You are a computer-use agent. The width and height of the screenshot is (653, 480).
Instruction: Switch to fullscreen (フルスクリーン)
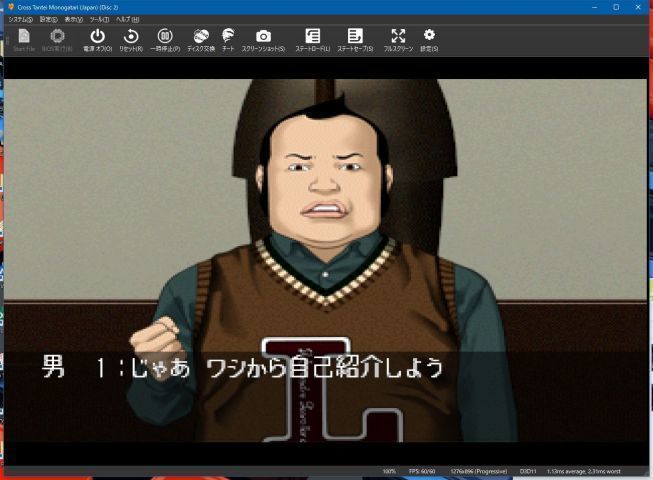click(x=398, y=40)
